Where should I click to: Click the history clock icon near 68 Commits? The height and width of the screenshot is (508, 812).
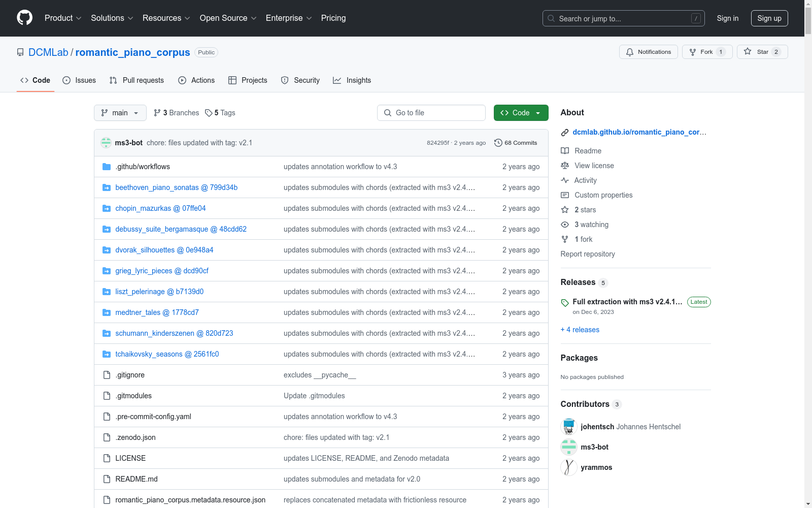click(498, 143)
